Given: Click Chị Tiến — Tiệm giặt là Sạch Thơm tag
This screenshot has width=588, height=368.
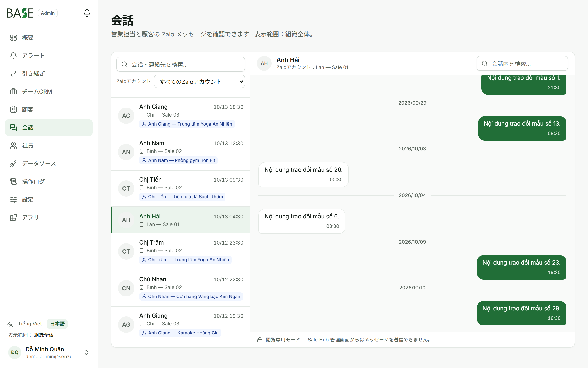Looking at the screenshot, I should click(182, 197).
